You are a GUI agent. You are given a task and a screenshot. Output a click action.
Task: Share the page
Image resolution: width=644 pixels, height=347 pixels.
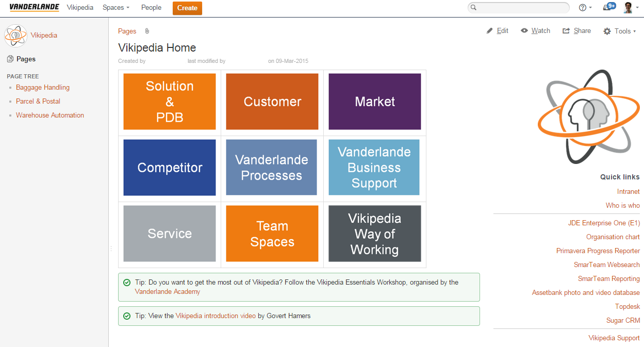click(x=576, y=31)
